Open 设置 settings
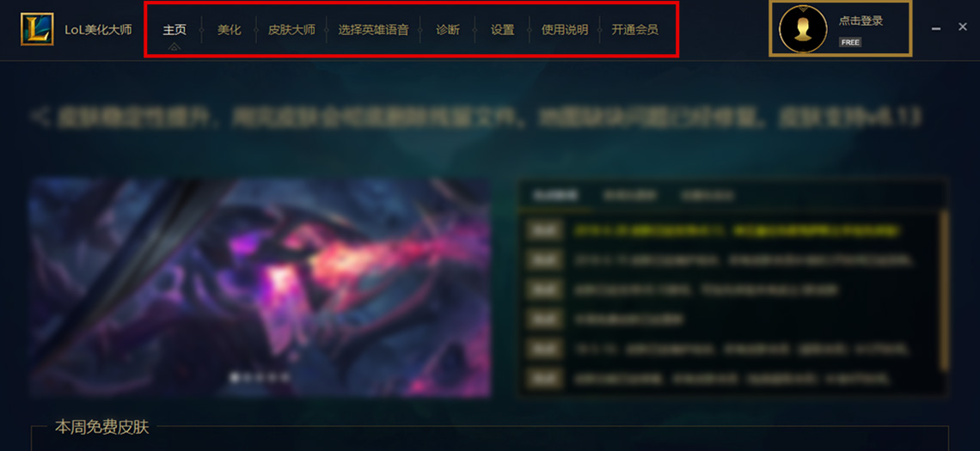 coord(503,30)
